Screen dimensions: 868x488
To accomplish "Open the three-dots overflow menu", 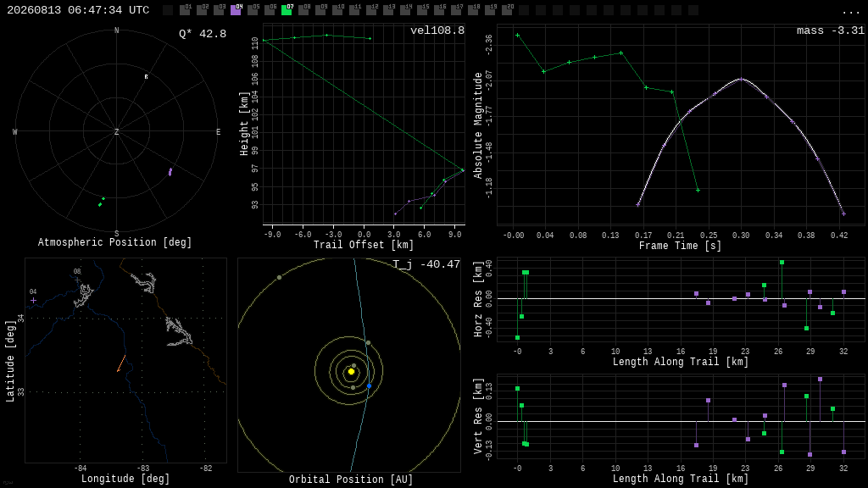I will pyautogui.click(x=850, y=12).
